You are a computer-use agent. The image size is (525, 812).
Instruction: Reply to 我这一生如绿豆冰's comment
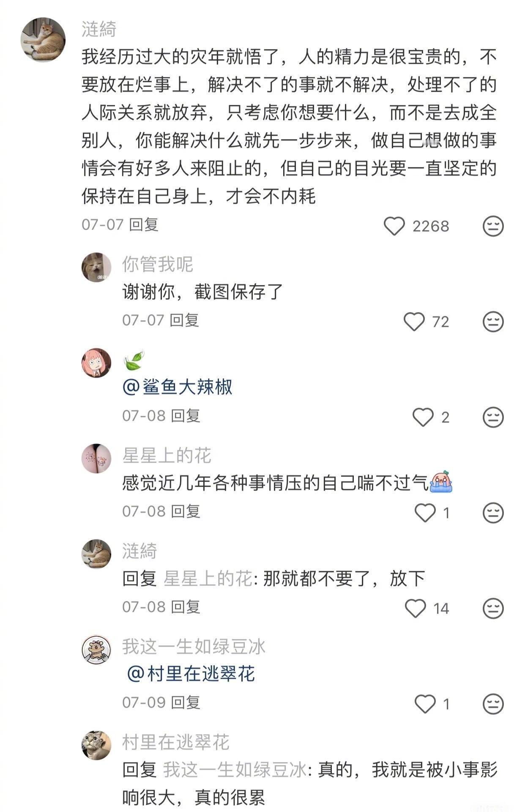185,702
